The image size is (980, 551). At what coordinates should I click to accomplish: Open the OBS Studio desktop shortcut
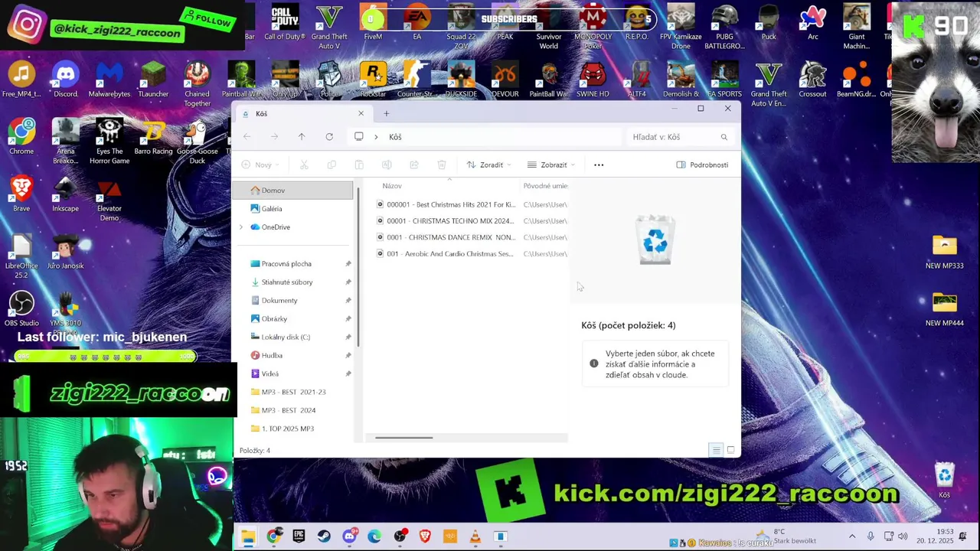click(x=21, y=309)
